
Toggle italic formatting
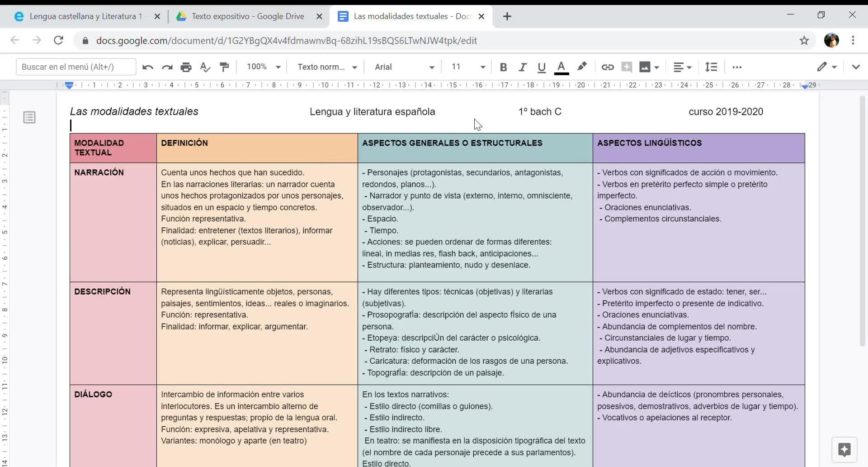(x=523, y=67)
